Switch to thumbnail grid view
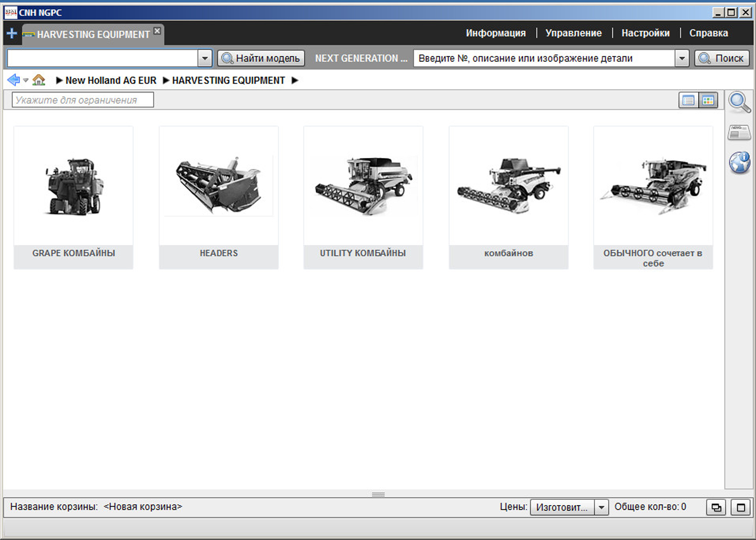756x540 pixels. click(x=708, y=100)
